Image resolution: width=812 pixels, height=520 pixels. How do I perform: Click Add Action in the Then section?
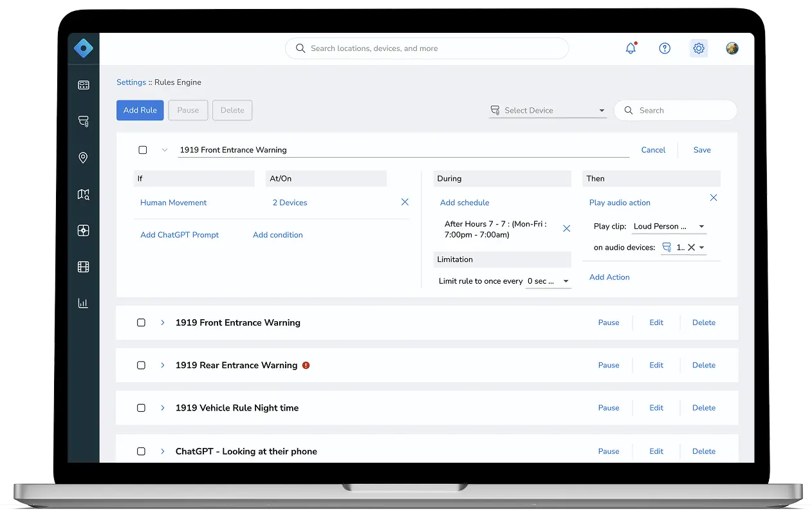click(609, 277)
